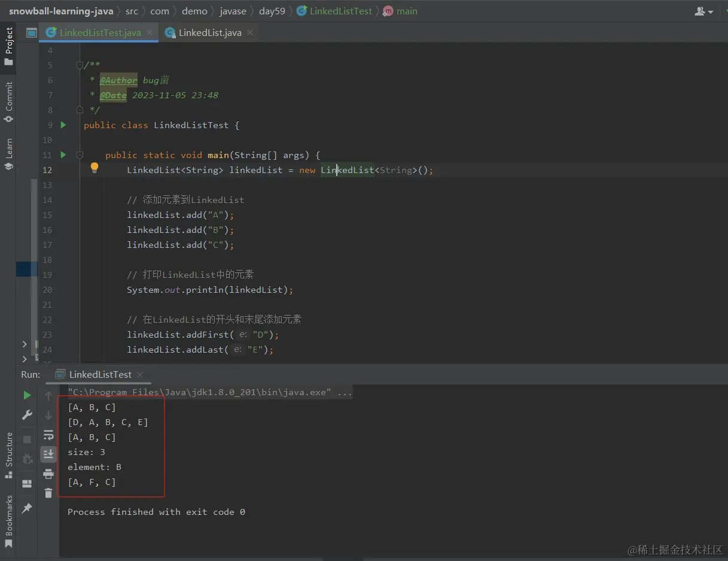Click linkedList.addFirst call on line 23
This screenshot has width=728, height=561.
tap(203, 335)
